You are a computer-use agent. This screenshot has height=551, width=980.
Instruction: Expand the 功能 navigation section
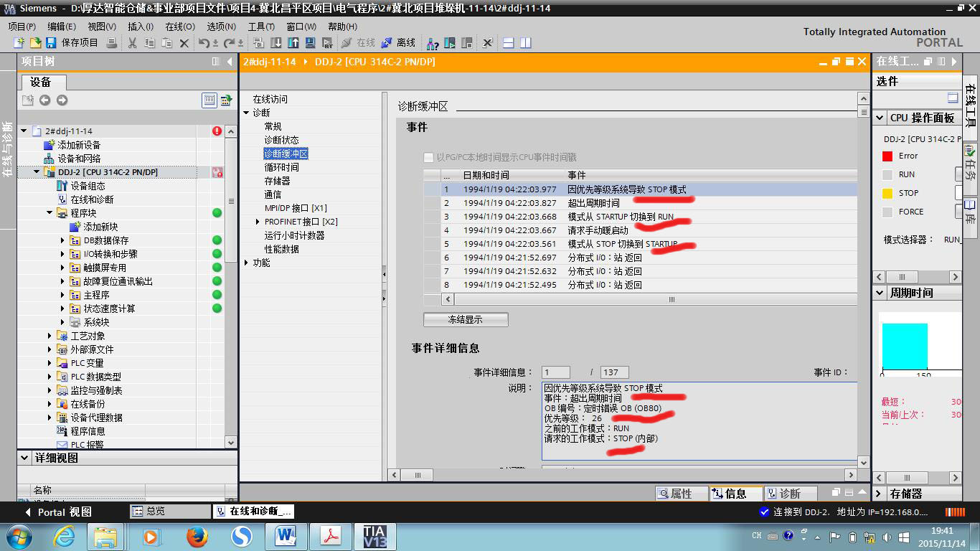tap(247, 263)
